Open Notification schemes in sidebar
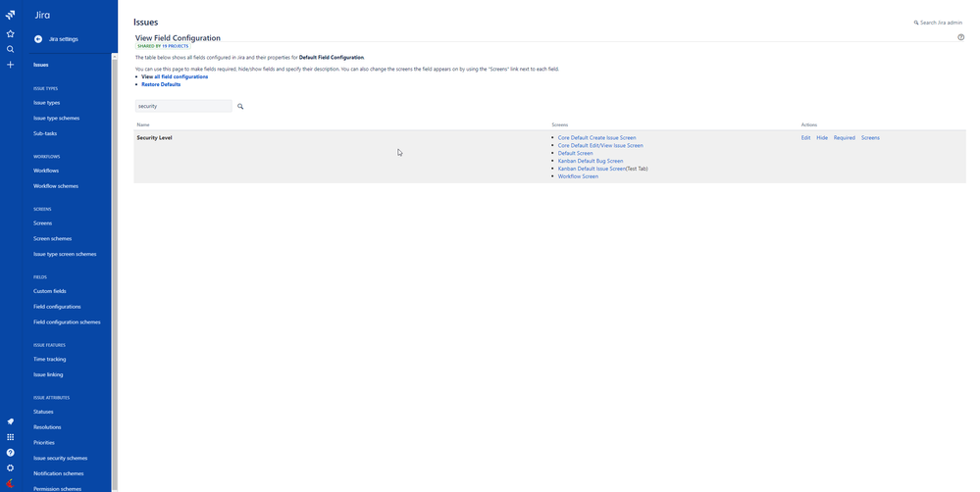 59,473
